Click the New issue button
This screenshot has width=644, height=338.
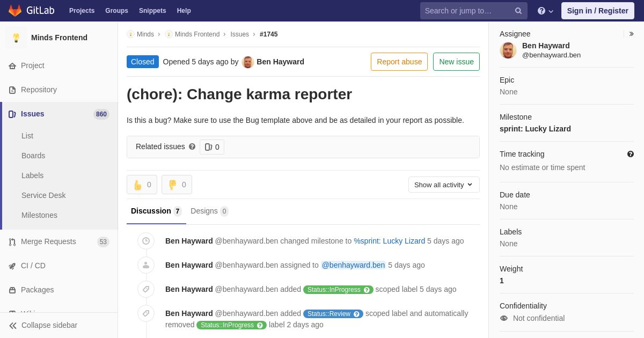456,62
